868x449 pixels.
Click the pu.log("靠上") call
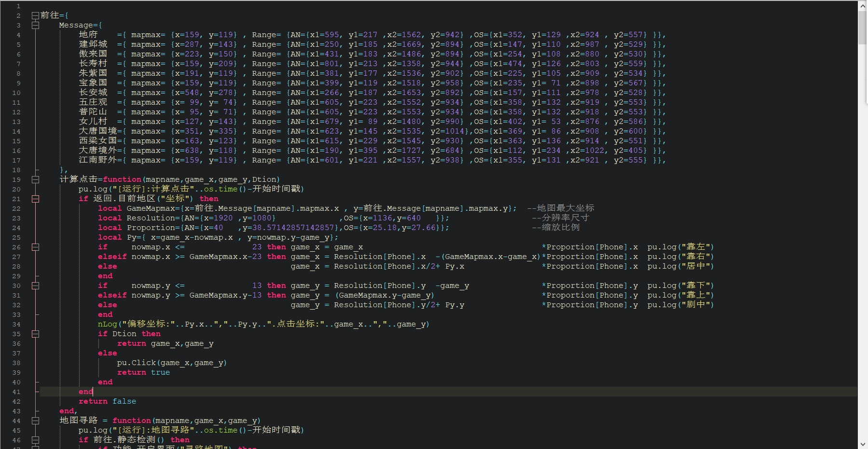pos(681,295)
